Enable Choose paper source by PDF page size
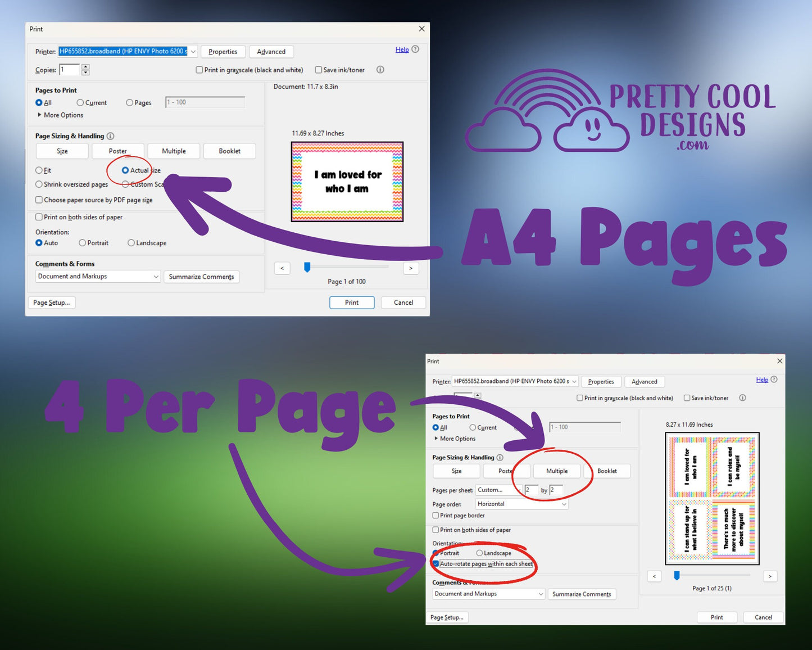Viewport: 812px width, 650px height. (x=39, y=200)
